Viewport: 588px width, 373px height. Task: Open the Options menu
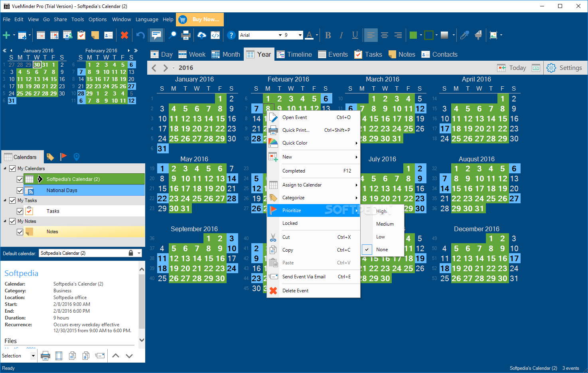point(98,19)
